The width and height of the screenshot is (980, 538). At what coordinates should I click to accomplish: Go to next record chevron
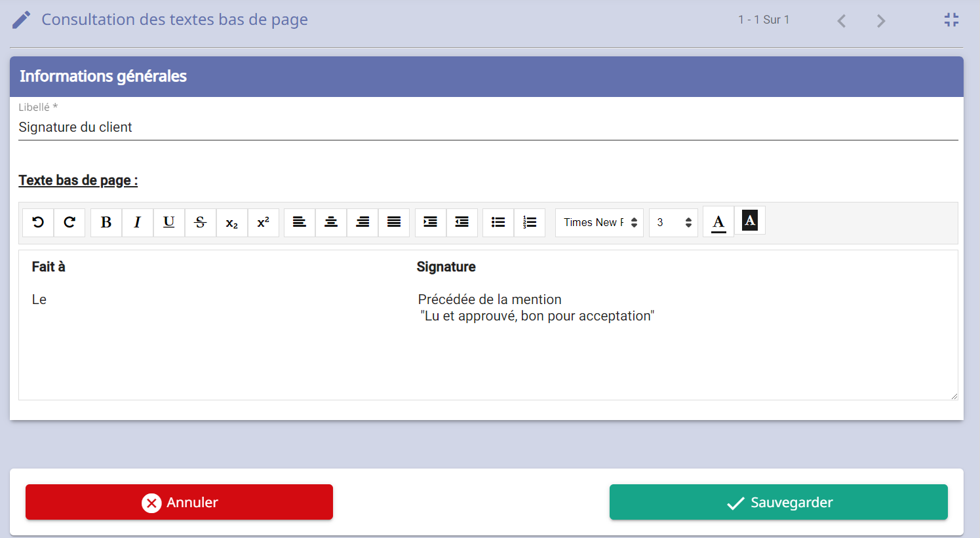pos(881,21)
